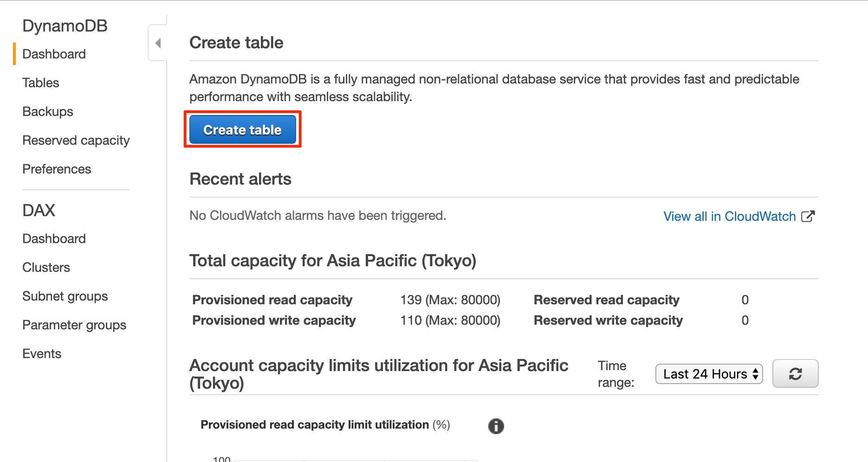The width and height of the screenshot is (868, 462).
Task: Open Events under DAX
Action: 42,353
